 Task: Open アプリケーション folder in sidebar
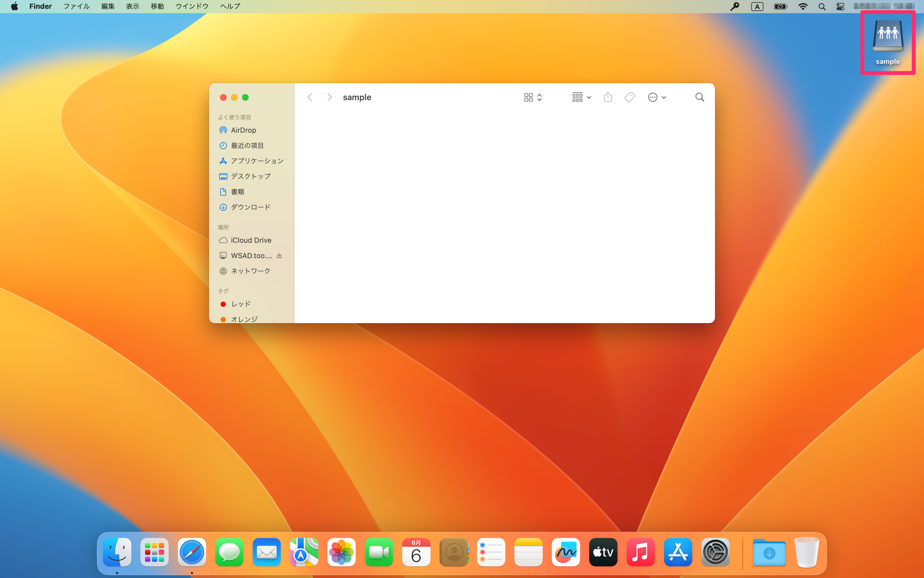(x=252, y=161)
